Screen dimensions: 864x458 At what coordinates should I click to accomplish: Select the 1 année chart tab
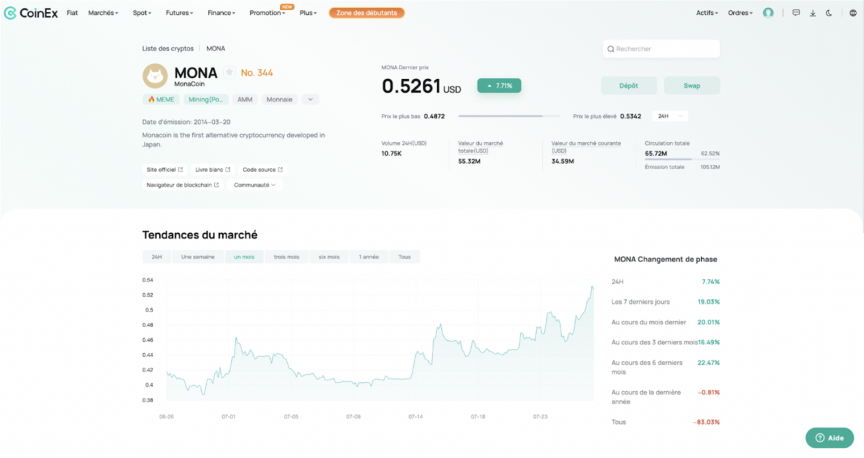coord(369,257)
